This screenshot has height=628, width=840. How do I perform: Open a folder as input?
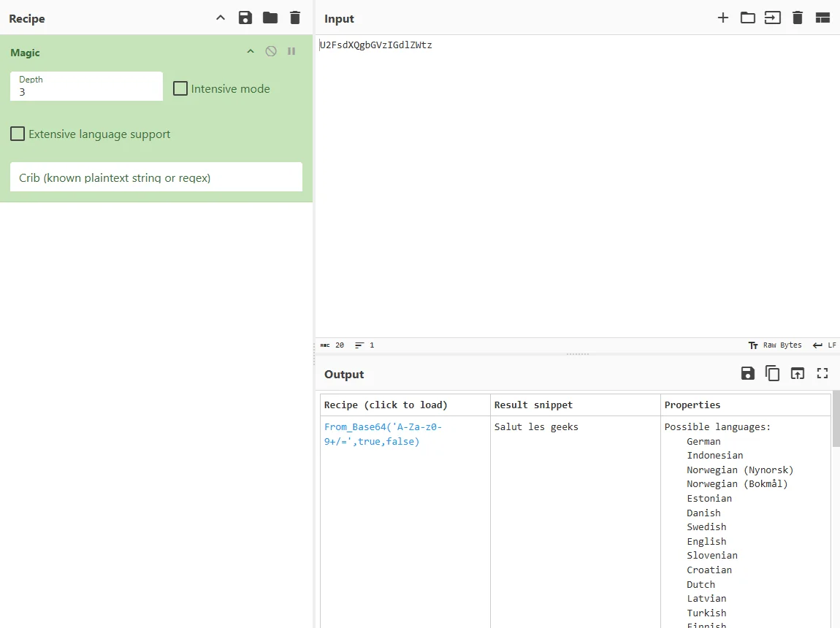tap(747, 18)
